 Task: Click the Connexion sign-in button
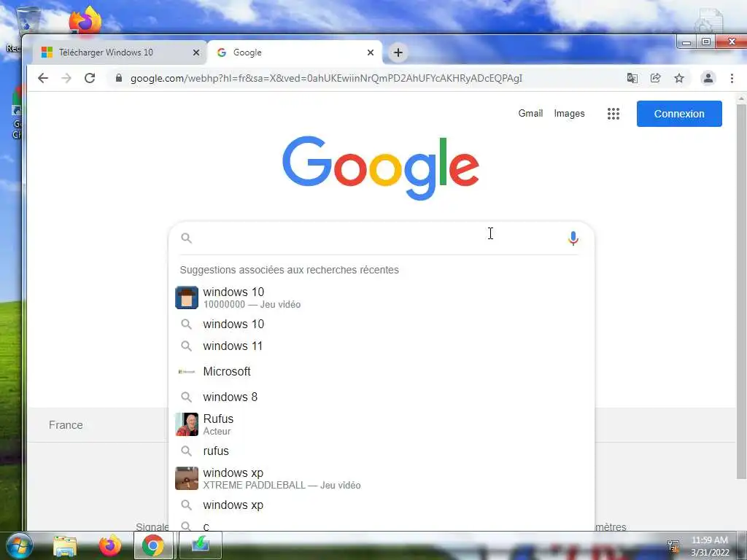(x=679, y=113)
